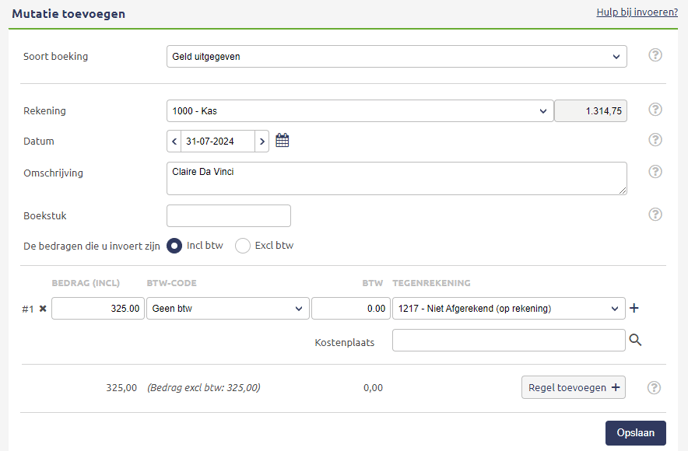Viewport: 688px width, 451px height.
Task: Expand the Soort boeking dropdown
Action: click(x=396, y=56)
